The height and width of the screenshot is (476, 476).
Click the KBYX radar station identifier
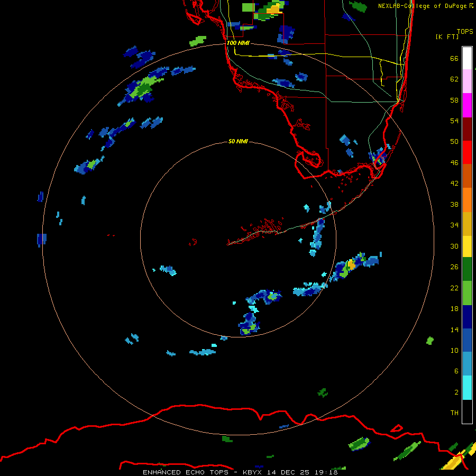click(253, 472)
